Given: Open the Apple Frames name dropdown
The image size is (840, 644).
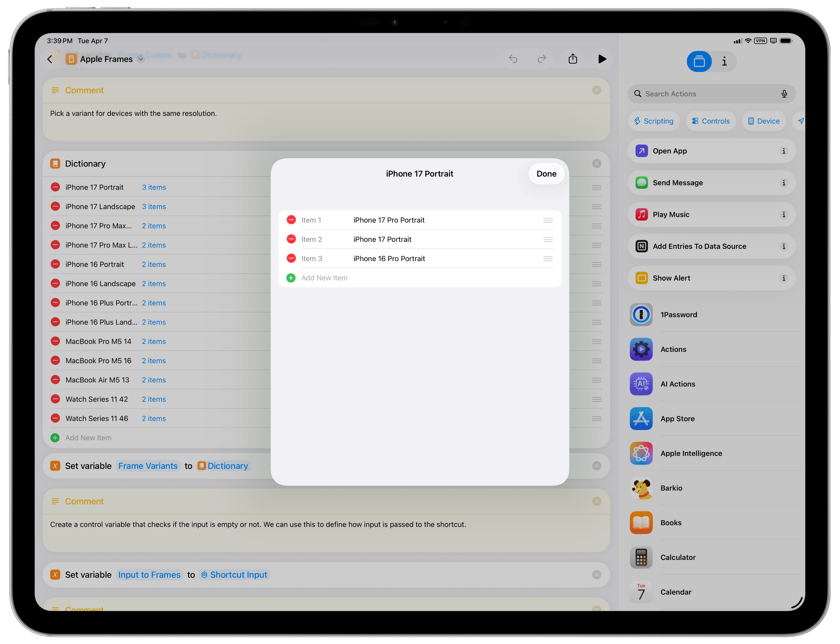Looking at the screenshot, I should click(x=140, y=59).
